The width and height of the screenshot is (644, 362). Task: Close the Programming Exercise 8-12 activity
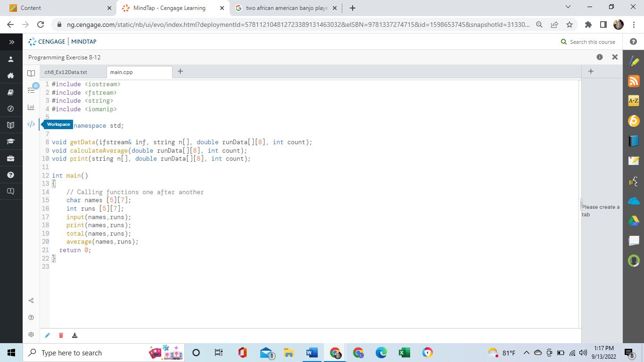tap(615, 57)
